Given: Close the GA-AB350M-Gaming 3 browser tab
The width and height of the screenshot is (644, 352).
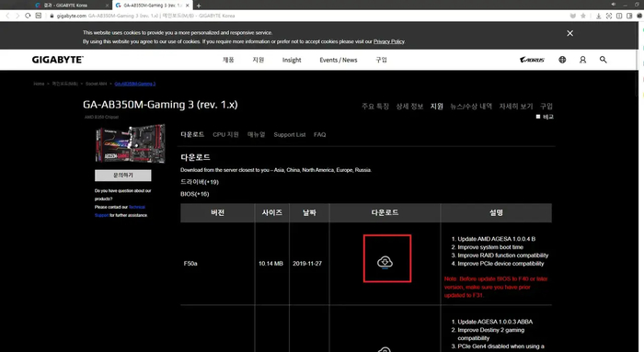Looking at the screenshot, I should coord(188,6).
